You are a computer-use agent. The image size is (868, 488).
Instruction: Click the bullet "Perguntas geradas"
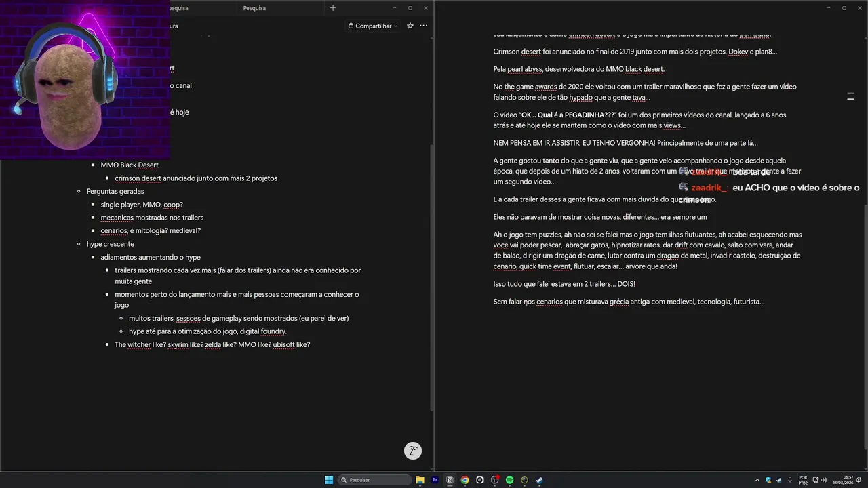[x=115, y=191]
